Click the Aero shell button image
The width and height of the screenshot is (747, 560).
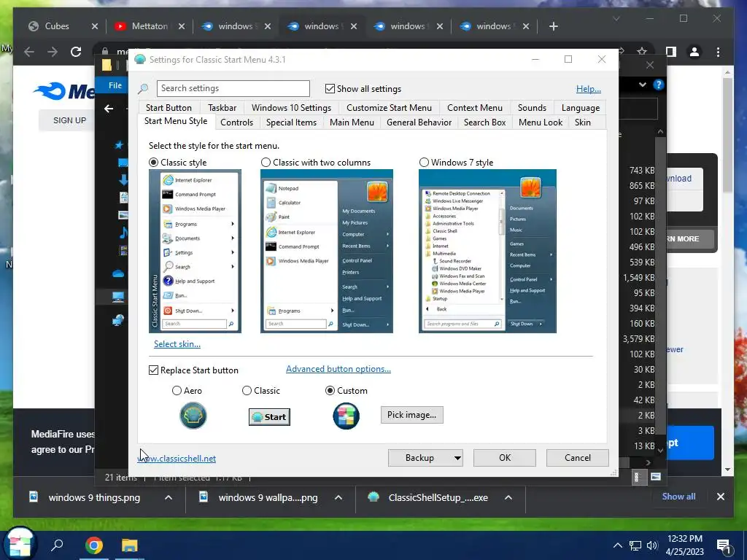tap(193, 415)
